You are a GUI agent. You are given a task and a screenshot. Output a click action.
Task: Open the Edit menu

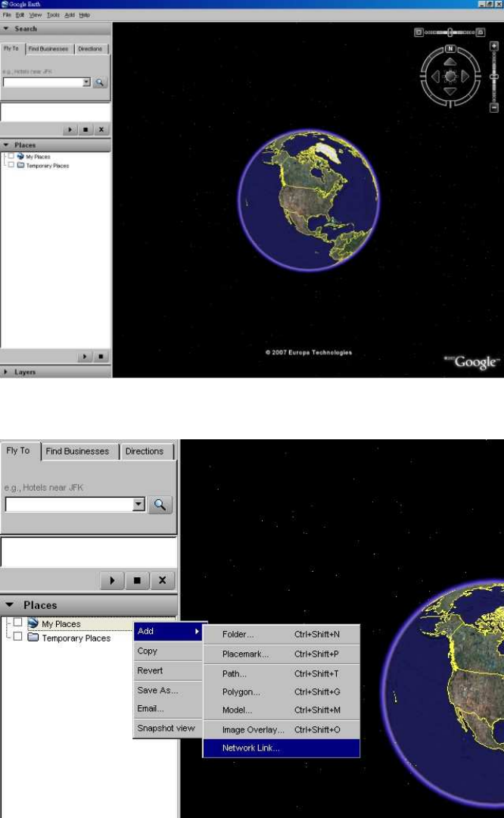pos(20,15)
